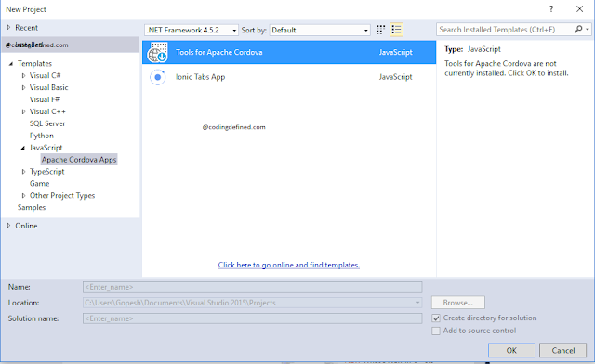Collapse the JavaScript tree node
Viewport: 595px width, 364px height.
click(23, 148)
